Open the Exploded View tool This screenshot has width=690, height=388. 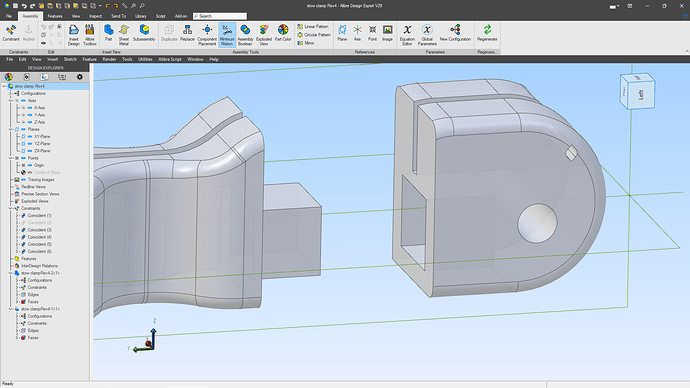pos(264,35)
